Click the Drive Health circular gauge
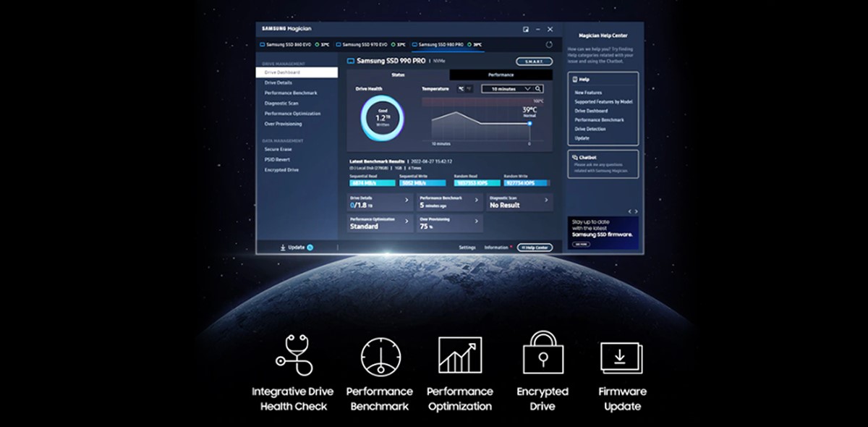The image size is (868, 427). (x=383, y=118)
